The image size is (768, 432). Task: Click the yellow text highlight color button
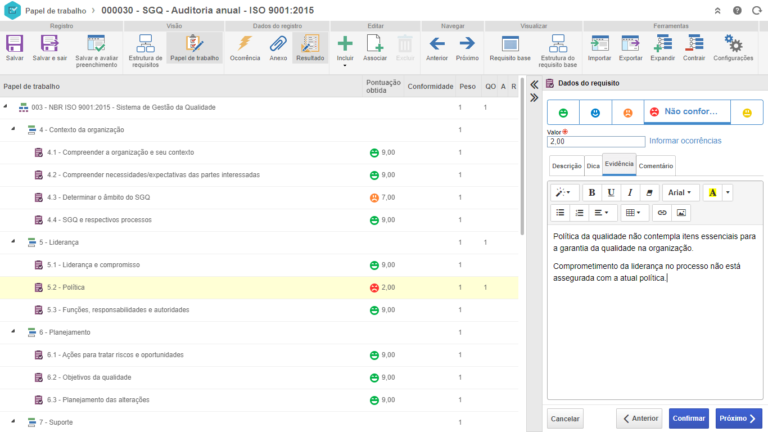711,192
